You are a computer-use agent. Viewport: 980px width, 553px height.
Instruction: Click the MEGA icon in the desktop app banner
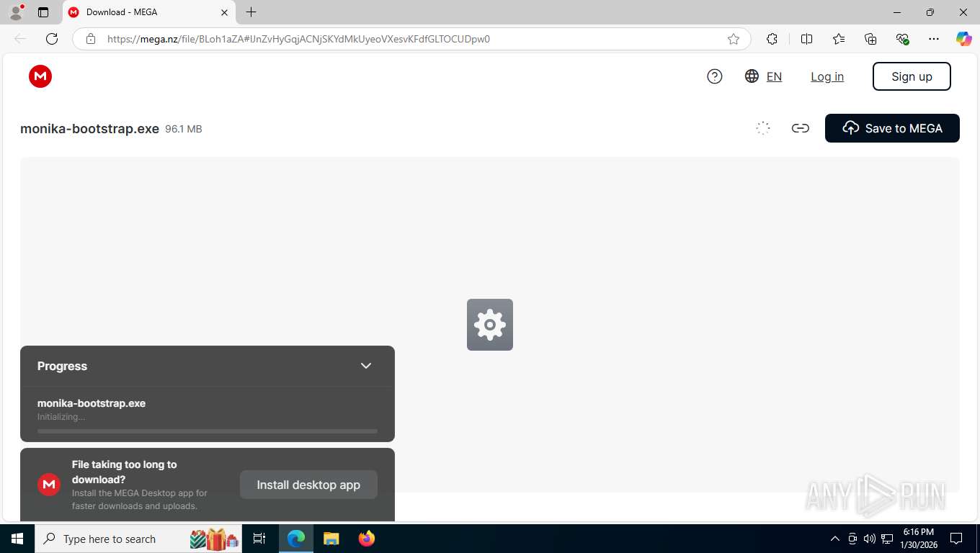[49, 485]
